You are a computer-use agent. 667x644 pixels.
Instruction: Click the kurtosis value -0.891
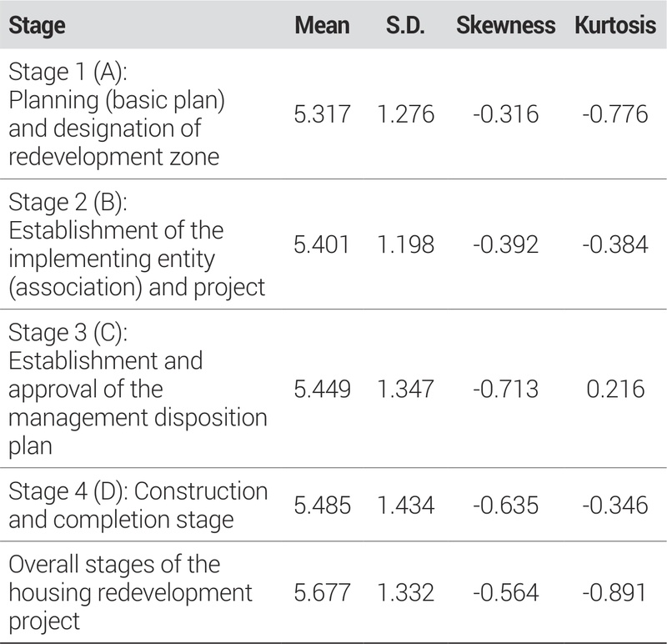614,592
